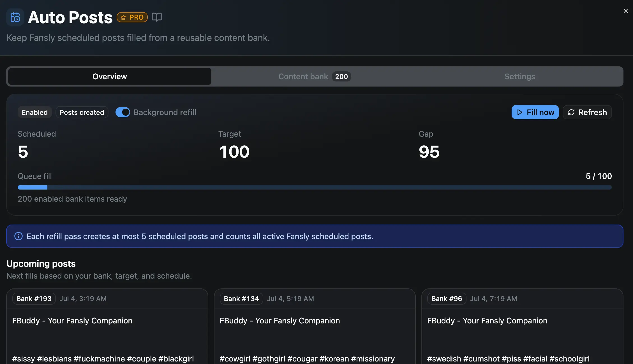
Task: Select the Bank #193 badge
Action: coord(34,298)
